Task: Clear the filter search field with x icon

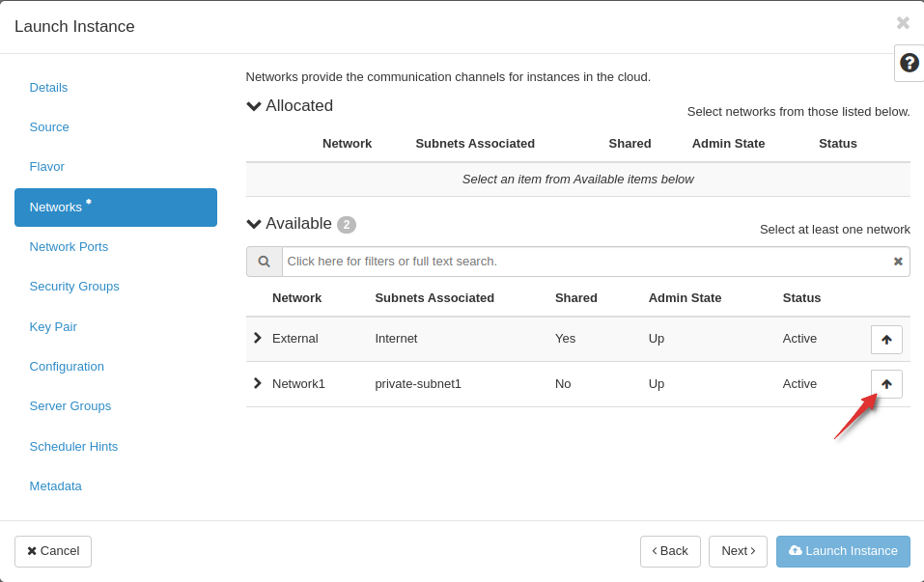Action: pos(897,262)
